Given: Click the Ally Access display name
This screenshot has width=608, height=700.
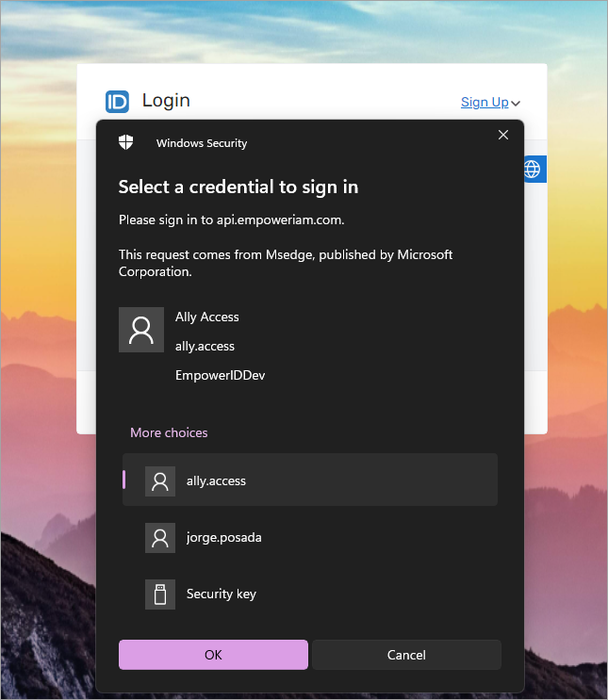Looking at the screenshot, I should pyautogui.click(x=207, y=317).
